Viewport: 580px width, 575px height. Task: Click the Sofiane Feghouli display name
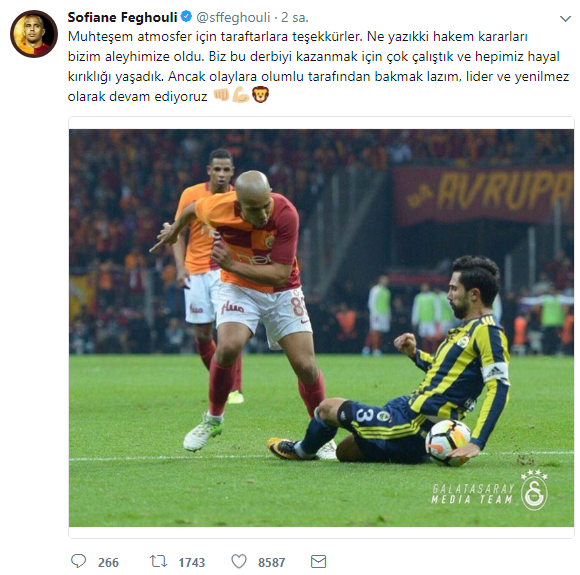pos(122,17)
